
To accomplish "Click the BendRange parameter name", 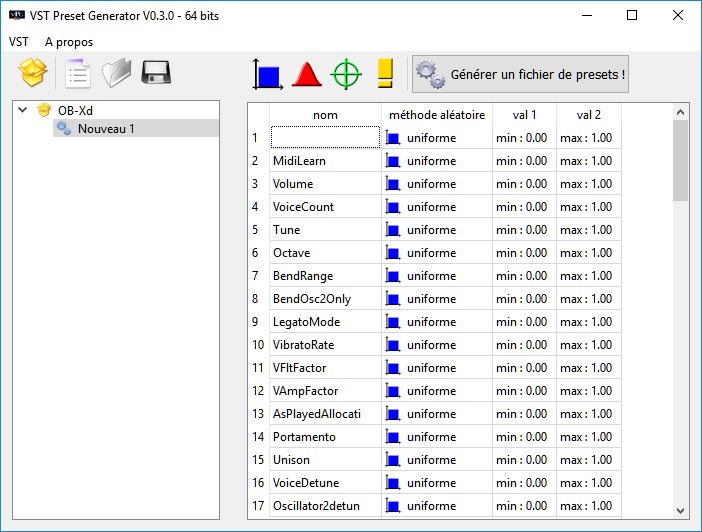I will 303,276.
